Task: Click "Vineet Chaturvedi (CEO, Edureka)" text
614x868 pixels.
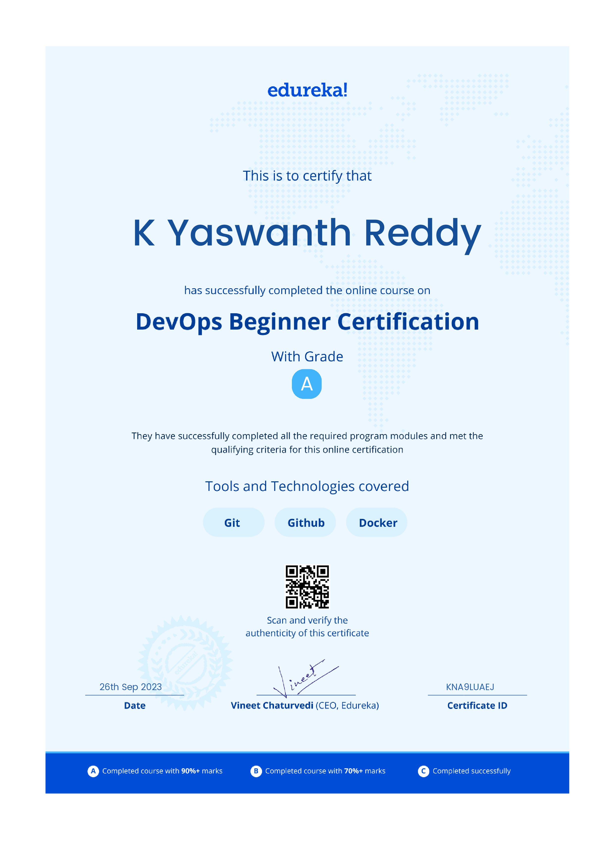Action: pos(305,705)
